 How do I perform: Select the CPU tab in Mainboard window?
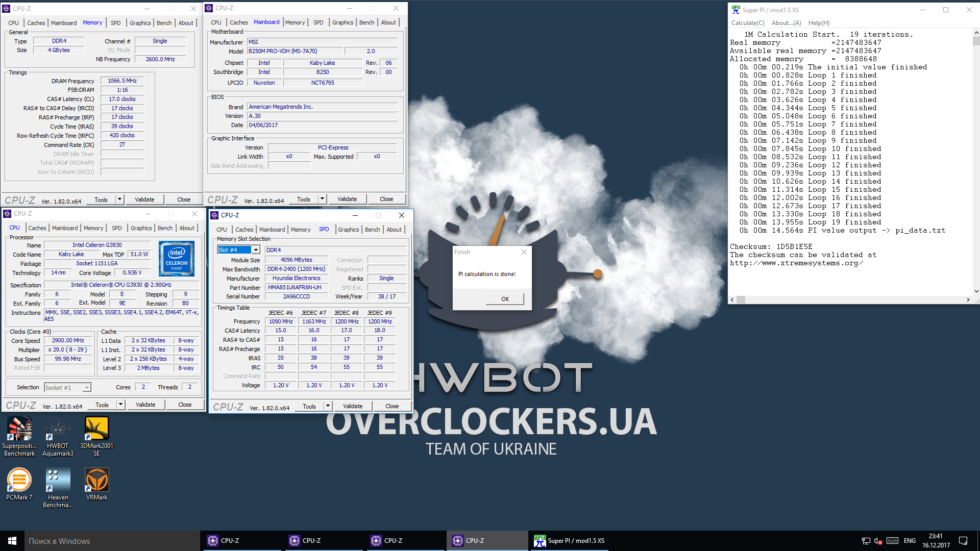[216, 22]
